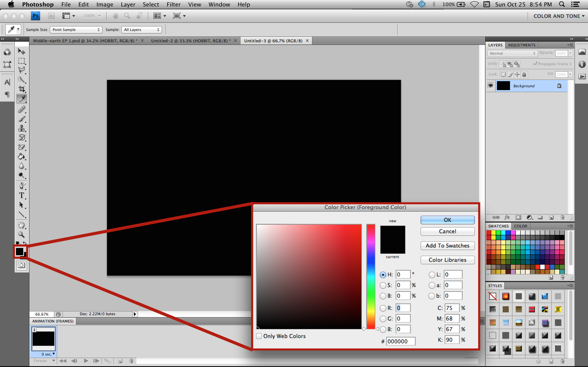588x367 pixels.
Task: Select the Move tool
Action: point(21,51)
